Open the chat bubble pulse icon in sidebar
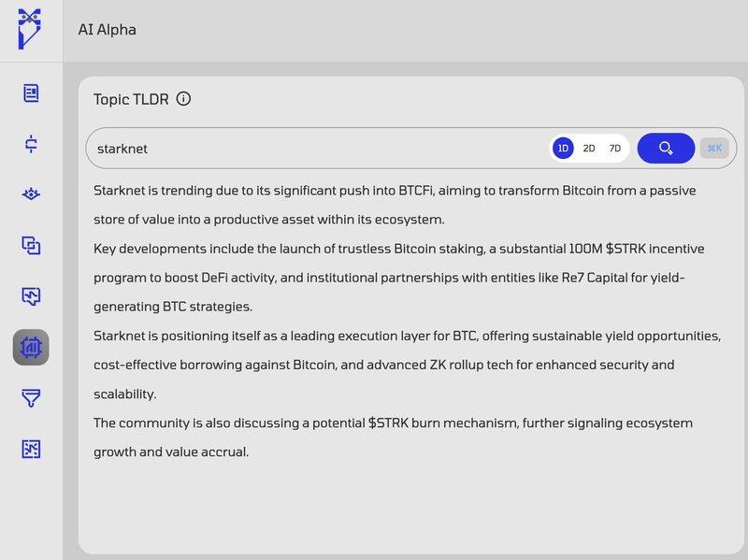The height and width of the screenshot is (560, 748). click(x=31, y=296)
